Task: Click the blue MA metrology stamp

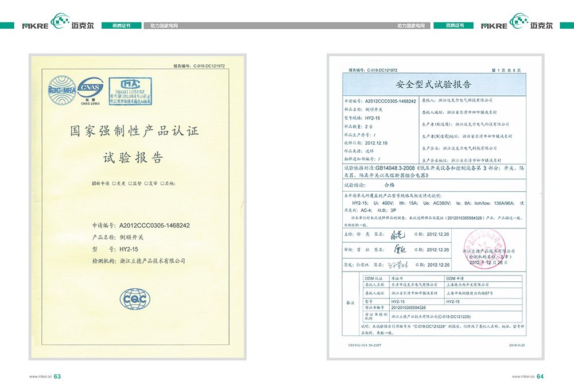Action: [x=130, y=91]
